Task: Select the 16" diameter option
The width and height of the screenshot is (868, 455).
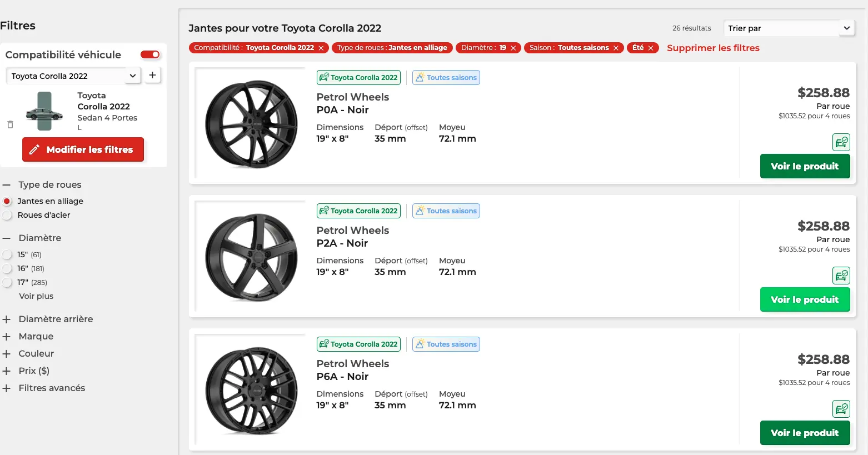Action: (x=7, y=268)
